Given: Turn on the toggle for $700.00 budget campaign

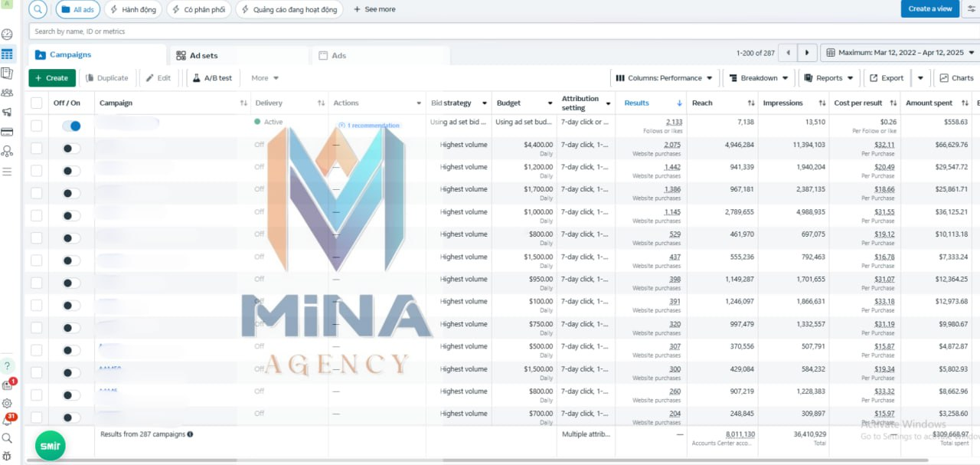Looking at the screenshot, I should pyautogui.click(x=71, y=418).
